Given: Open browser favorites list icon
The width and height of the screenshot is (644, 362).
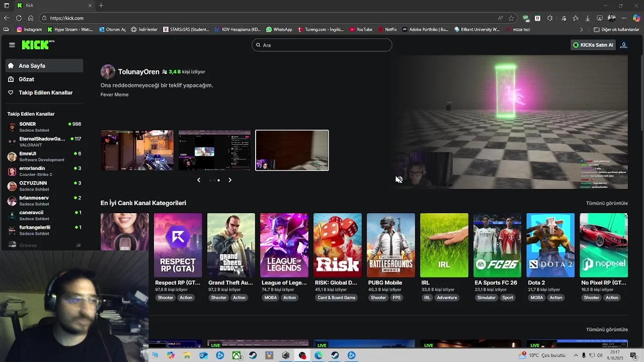Looking at the screenshot, I should coord(575,18).
